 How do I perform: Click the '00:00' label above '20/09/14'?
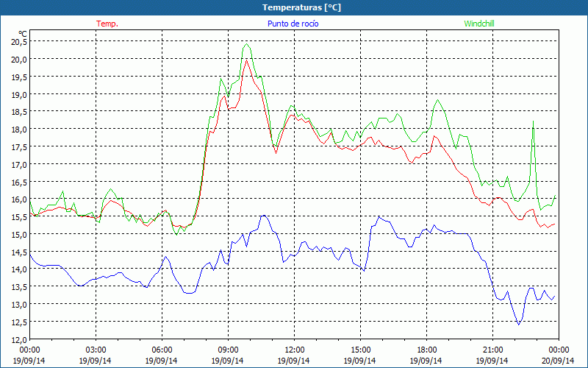pos(559,350)
